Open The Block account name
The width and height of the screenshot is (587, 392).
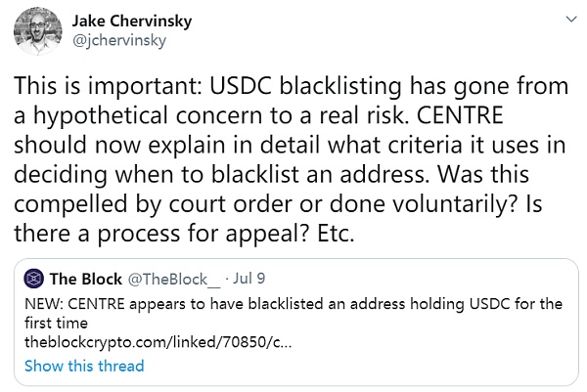pyautogui.click(x=82, y=277)
